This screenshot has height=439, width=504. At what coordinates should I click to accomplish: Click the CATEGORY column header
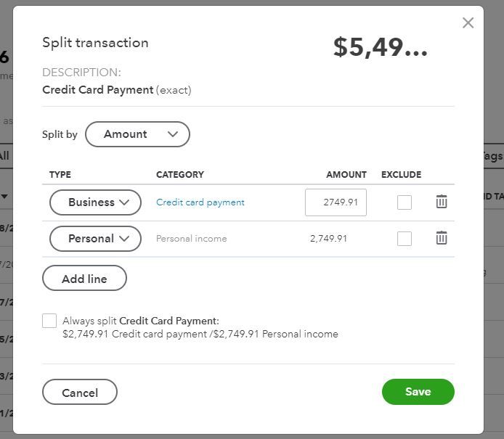pos(180,175)
